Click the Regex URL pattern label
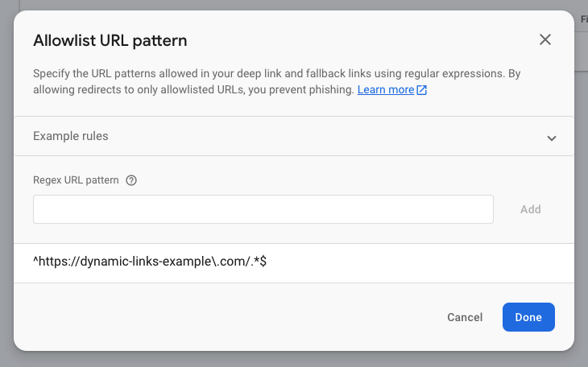Screen dimensions: 588x367 (x=76, y=180)
